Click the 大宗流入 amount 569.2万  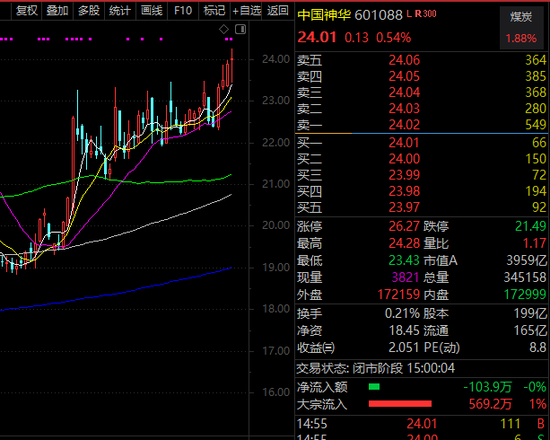pyautogui.click(x=490, y=404)
